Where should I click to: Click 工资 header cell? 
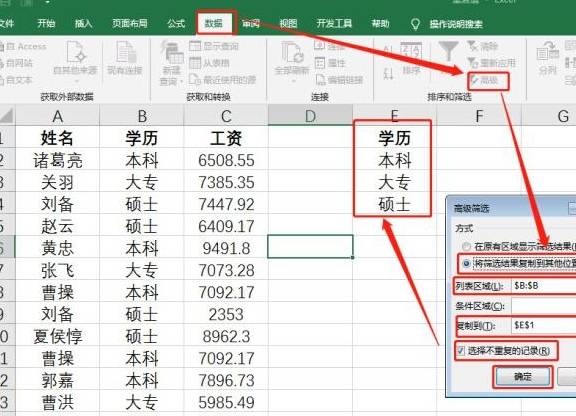point(226,138)
